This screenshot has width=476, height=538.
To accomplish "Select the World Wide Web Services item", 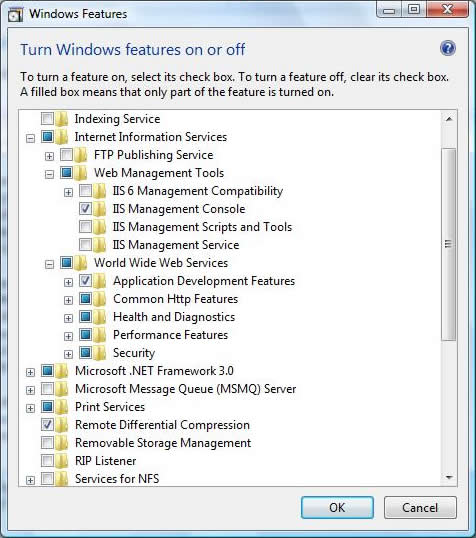I will [x=161, y=263].
